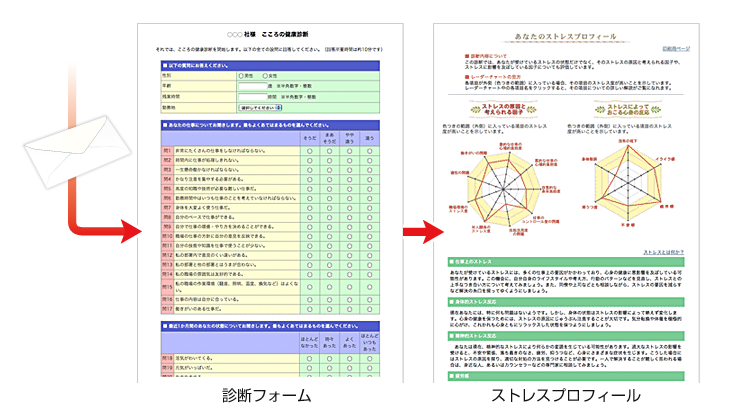Click the ストレスプロフィール caption below the right page
The height and width of the screenshot is (420, 740).
pos(566,395)
